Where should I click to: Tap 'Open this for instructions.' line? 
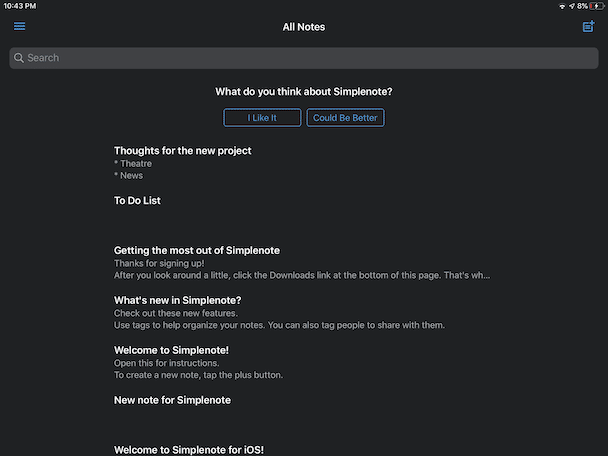[166, 363]
